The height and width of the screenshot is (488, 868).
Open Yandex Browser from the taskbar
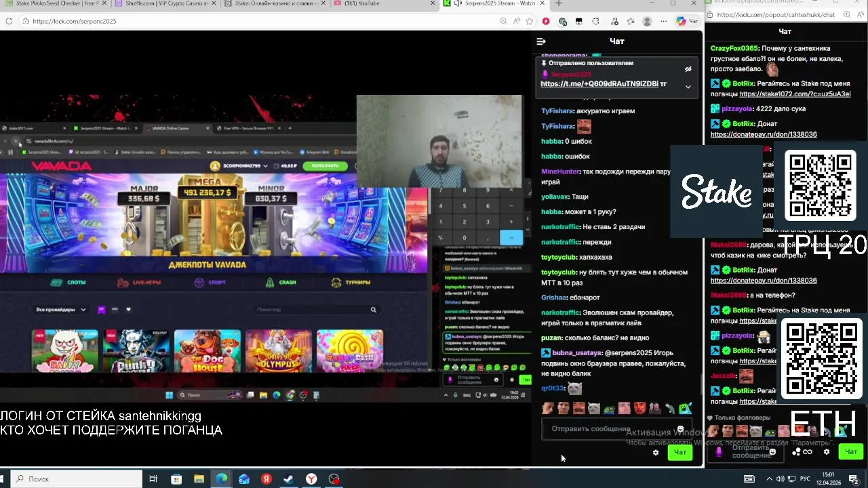coord(311,479)
